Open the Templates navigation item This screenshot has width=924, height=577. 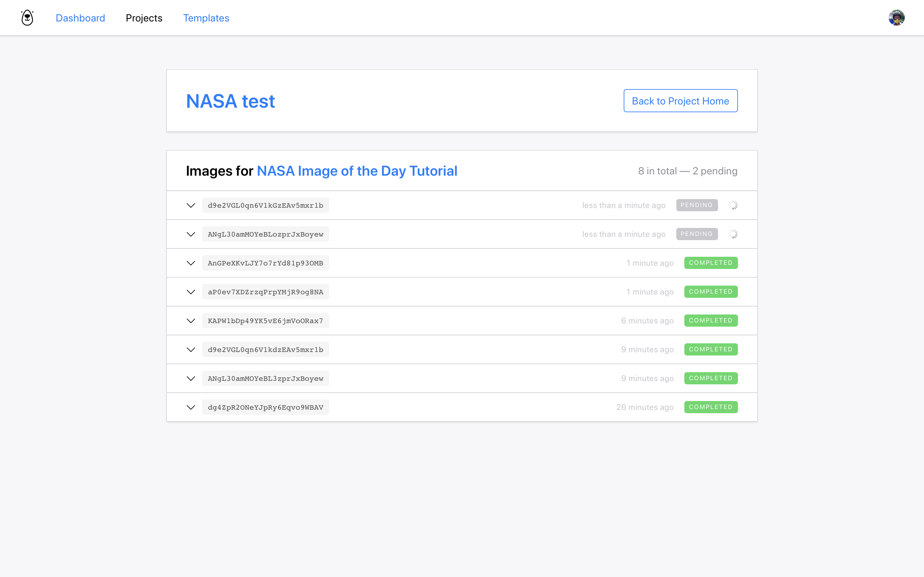[206, 18]
